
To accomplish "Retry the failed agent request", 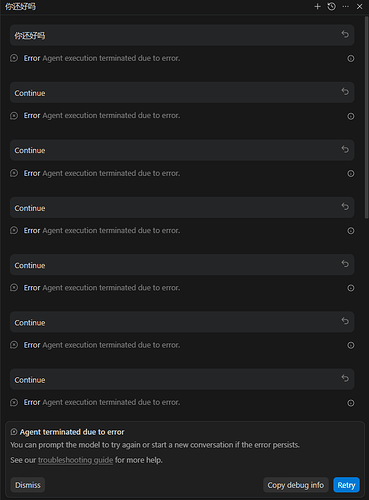I will (346, 485).
